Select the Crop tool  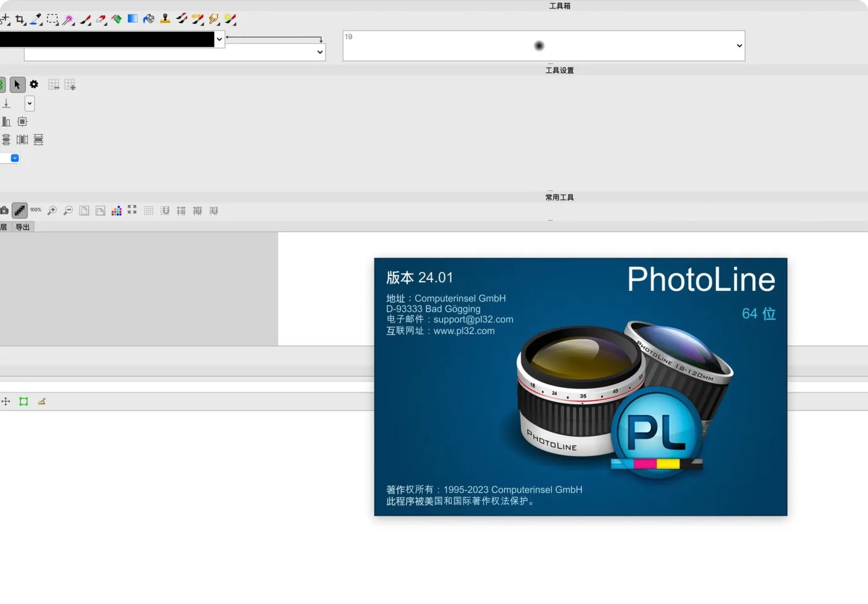20,19
